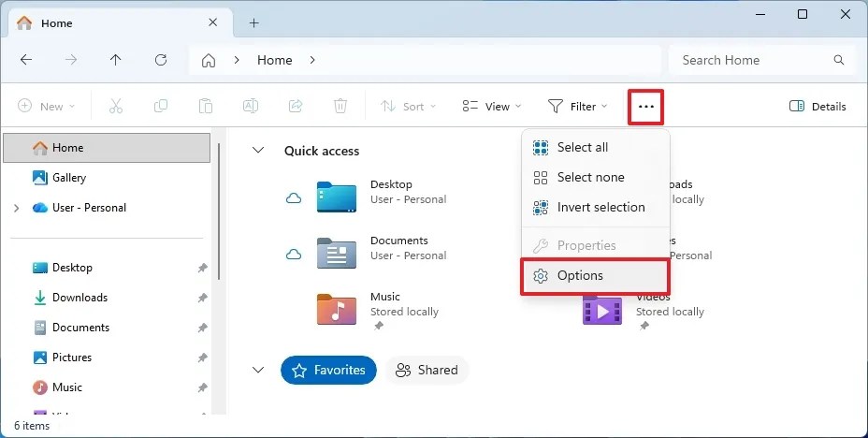Click the search magnifier icon
The image size is (868, 438).
coord(839,60)
